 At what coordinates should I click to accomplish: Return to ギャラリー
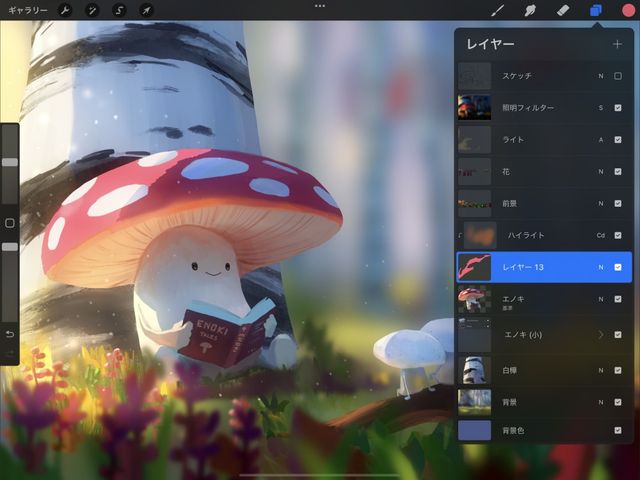coord(28,10)
